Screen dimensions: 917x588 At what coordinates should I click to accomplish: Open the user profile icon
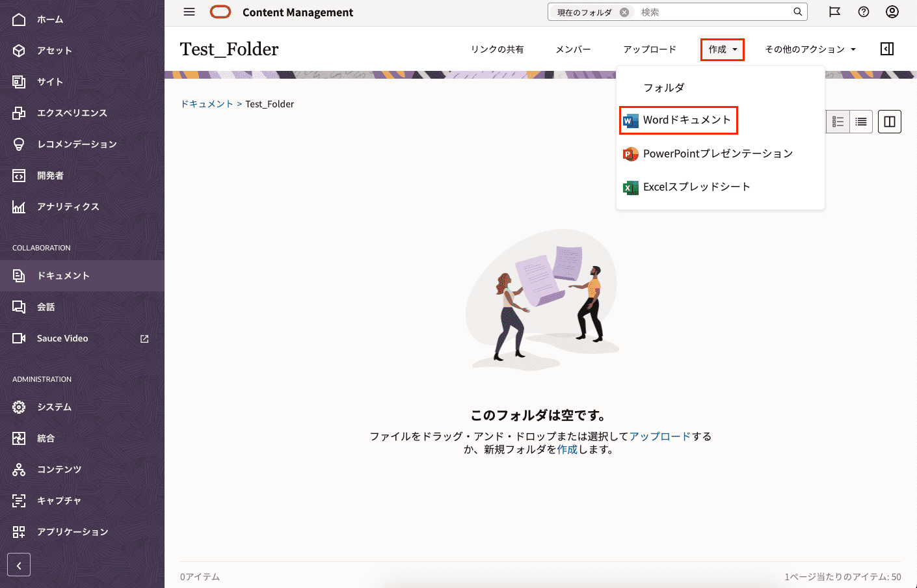892,12
